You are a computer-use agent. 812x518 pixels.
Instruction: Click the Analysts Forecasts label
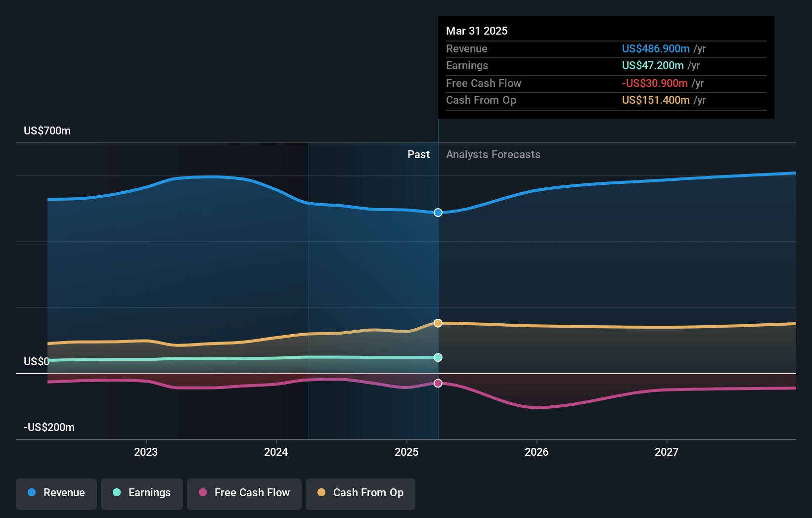pyautogui.click(x=493, y=155)
